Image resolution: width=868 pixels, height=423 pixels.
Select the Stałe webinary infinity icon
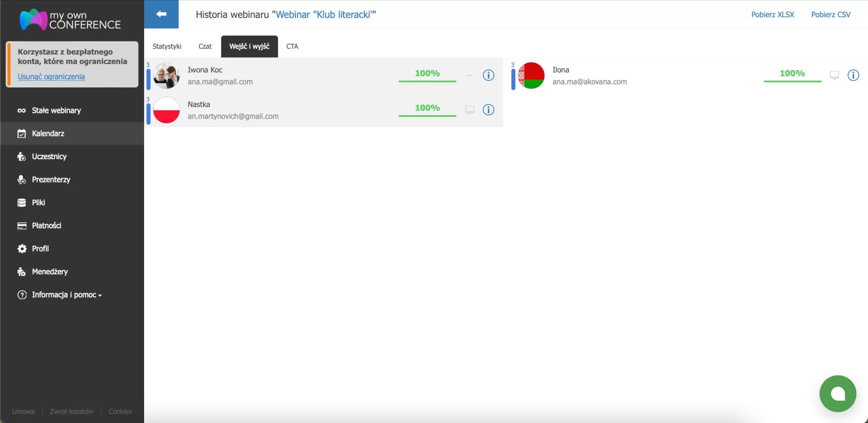[22, 111]
